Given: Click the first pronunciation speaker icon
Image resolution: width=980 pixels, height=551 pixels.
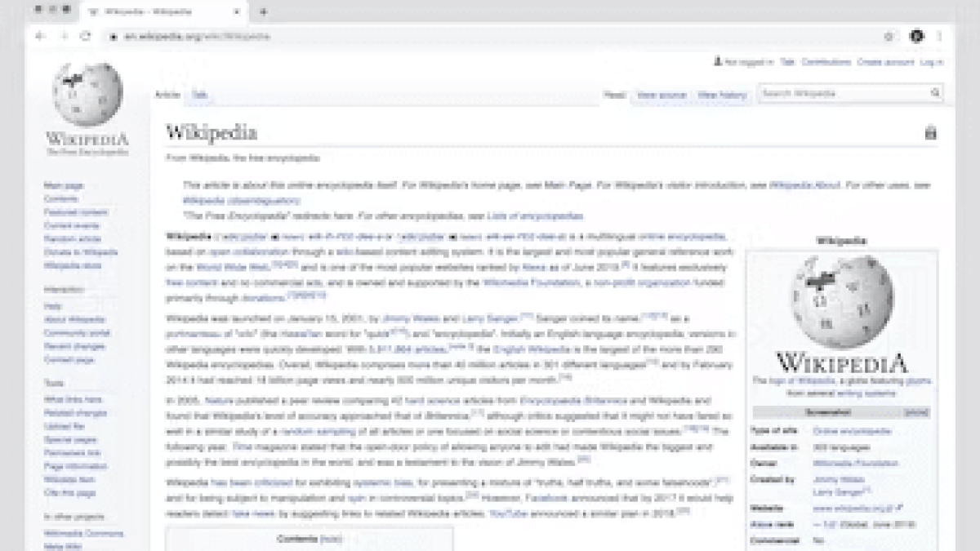Looking at the screenshot, I should click(275, 238).
